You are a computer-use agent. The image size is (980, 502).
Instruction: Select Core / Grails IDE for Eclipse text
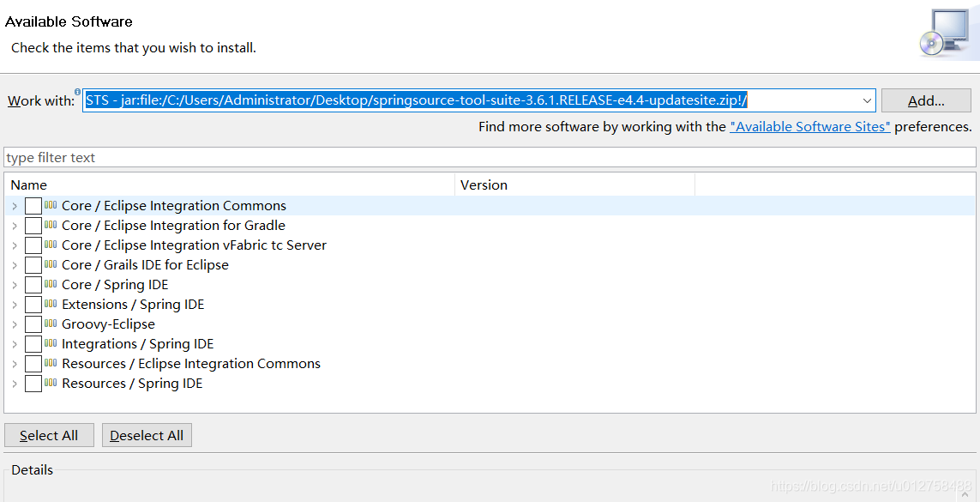click(145, 265)
